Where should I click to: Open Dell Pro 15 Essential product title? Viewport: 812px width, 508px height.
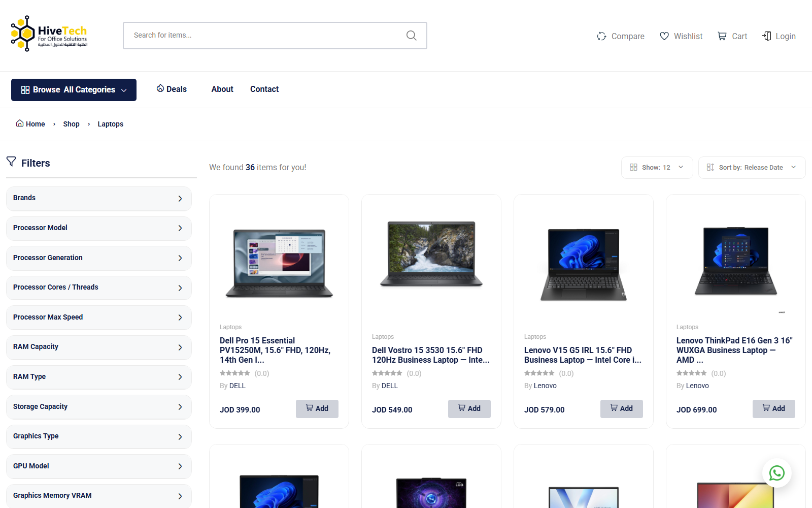point(275,350)
